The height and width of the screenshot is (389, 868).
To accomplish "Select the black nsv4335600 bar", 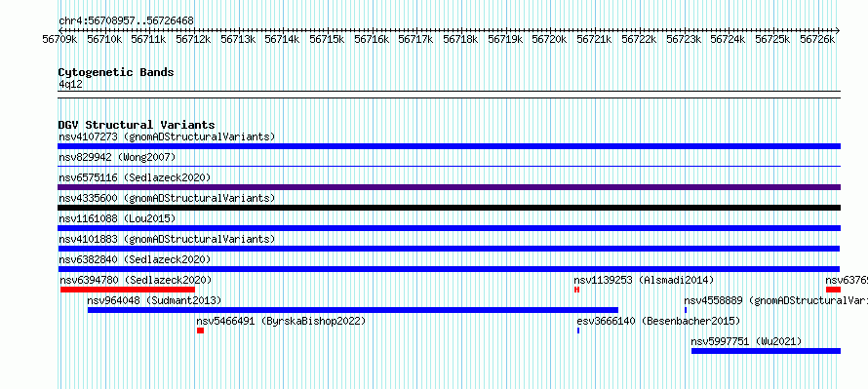I will (x=449, y=208).
